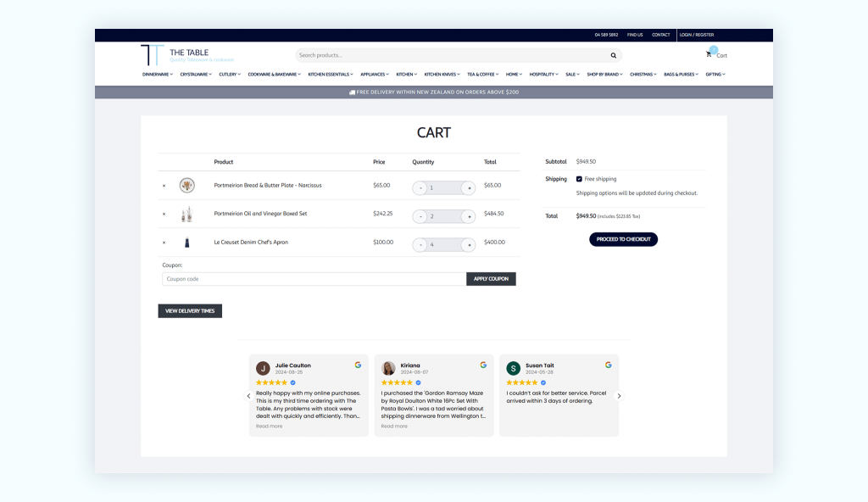Increase quantity of Oil and Vinegar Set
The image size is (868, 502).
469,216
